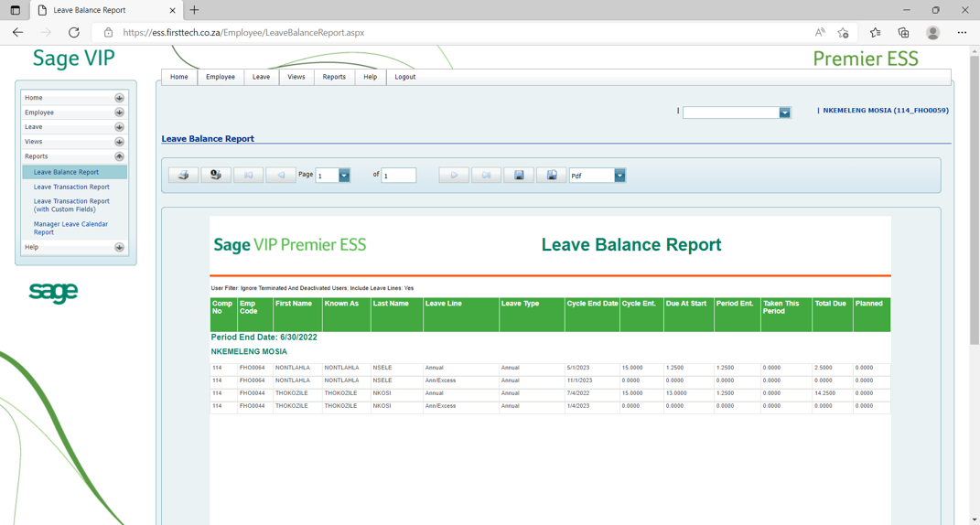The height and width of the screenshot is (525, 980).
Task: Add this page to browser favorites
Action: 843,33
